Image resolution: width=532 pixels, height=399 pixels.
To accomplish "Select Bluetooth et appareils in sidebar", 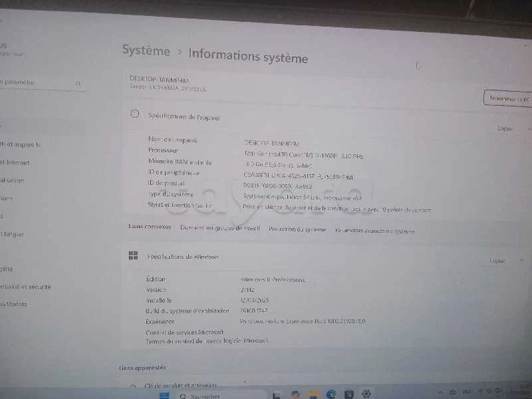I will tap(20, 145).
